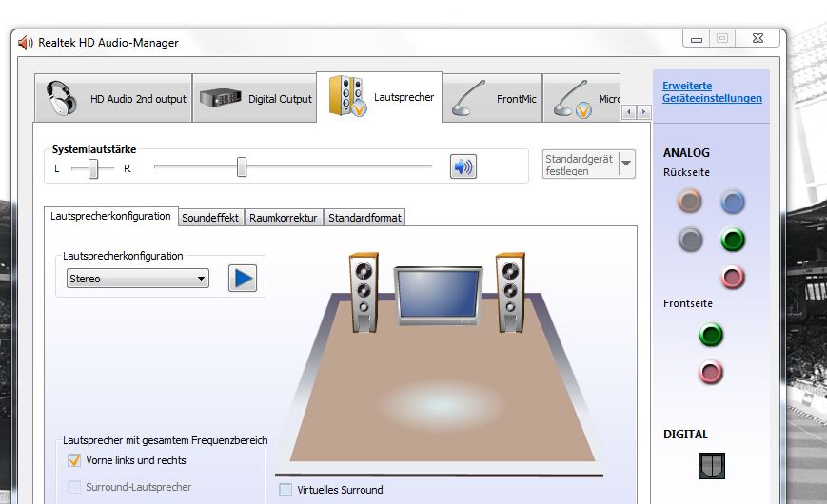Mute the system volume speaker button
This screenshot has width=827, height=504.
click(x=463, y=166)
